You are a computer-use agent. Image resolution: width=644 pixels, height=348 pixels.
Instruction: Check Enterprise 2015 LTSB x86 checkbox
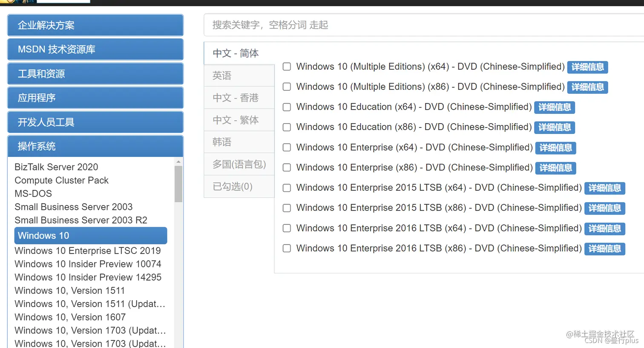[287, 208]
